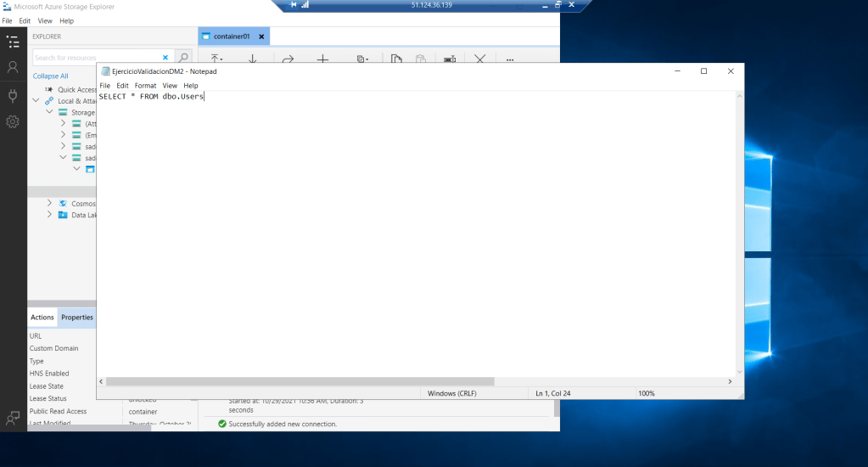This screenshot has height=467, width=868.
Task: Click the Delete X icon in container toolbar
Action: (x=479, y=59)
